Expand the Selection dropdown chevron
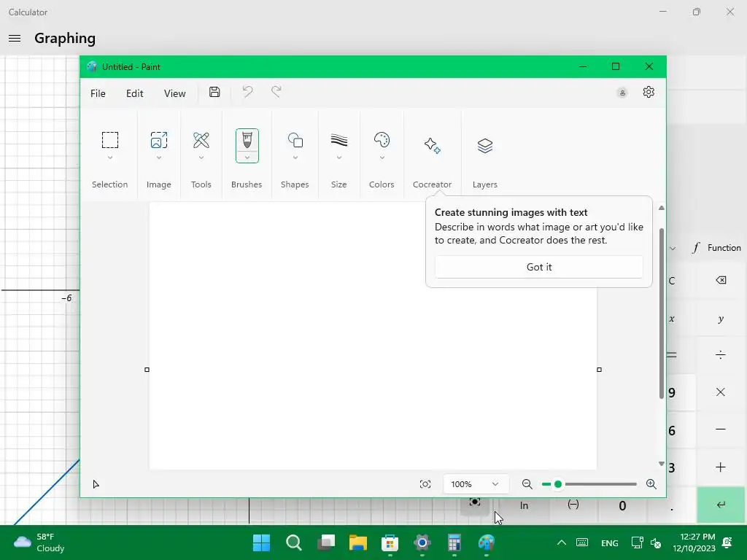 coord(110,157)
